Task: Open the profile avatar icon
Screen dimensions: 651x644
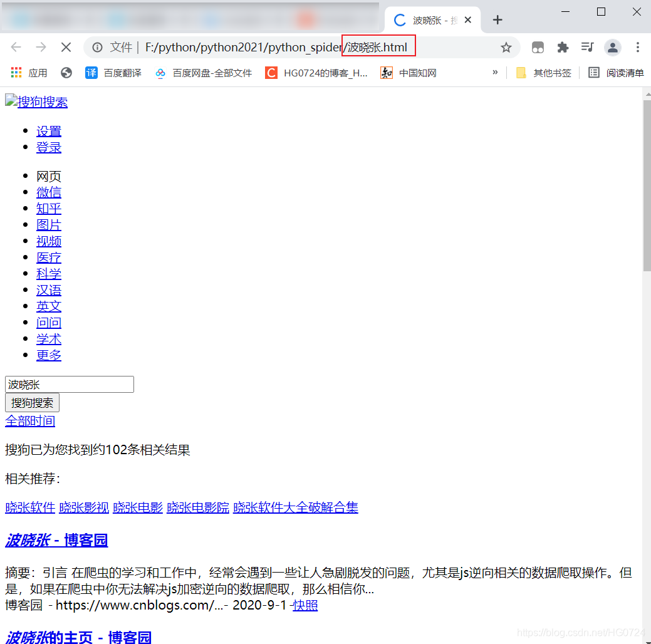Action: point(612,48)
